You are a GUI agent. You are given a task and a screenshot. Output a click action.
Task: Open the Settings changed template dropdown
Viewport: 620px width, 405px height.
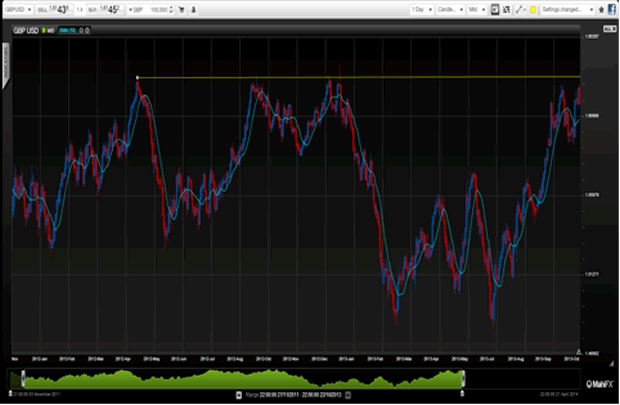point(567,8)
